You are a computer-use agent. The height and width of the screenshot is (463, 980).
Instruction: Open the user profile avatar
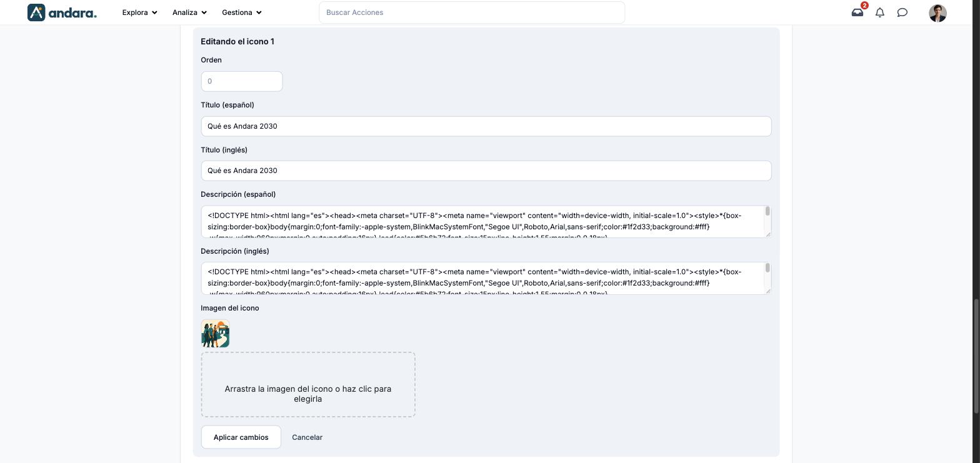tap(937, 13)
